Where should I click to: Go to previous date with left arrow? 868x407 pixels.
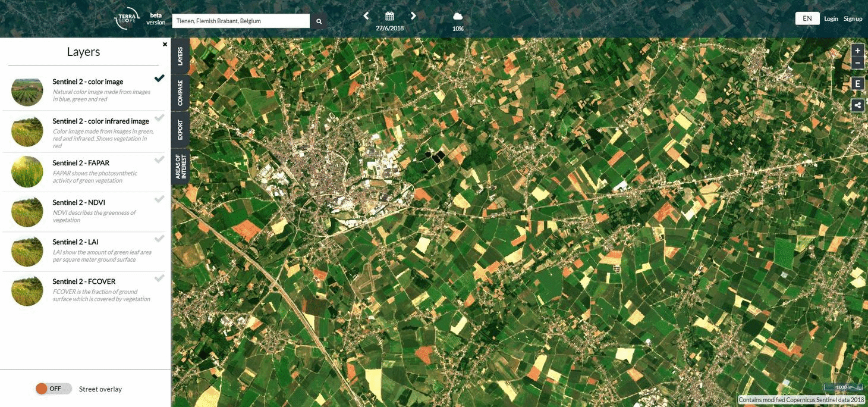[366, 16]
